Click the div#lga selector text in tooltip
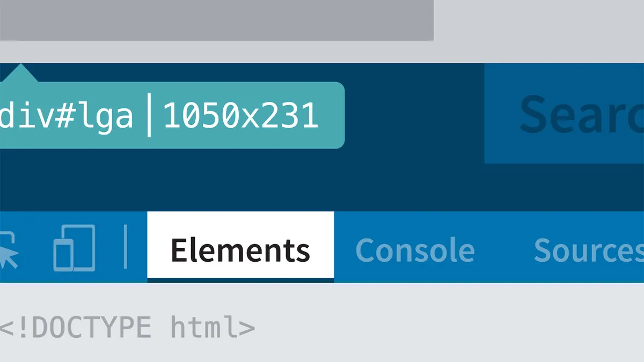Image resolution: width=644 pixels, height=362 pixels. point(67,116)
